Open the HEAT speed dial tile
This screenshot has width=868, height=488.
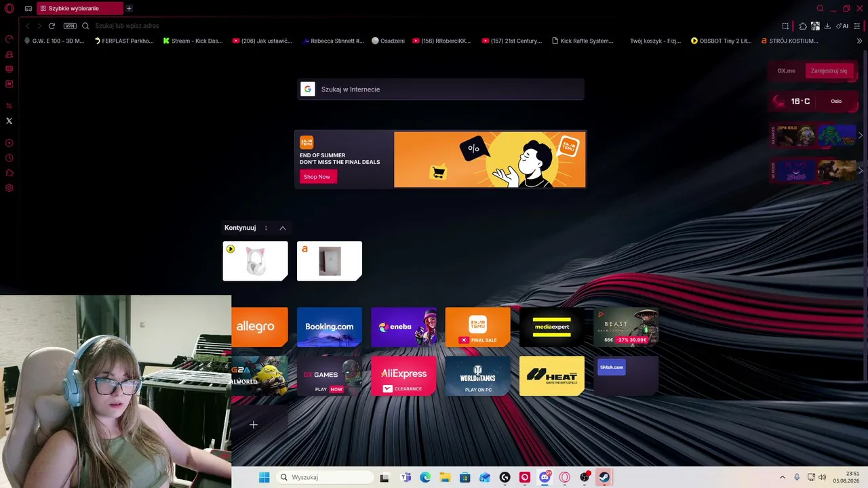point(552,375)
